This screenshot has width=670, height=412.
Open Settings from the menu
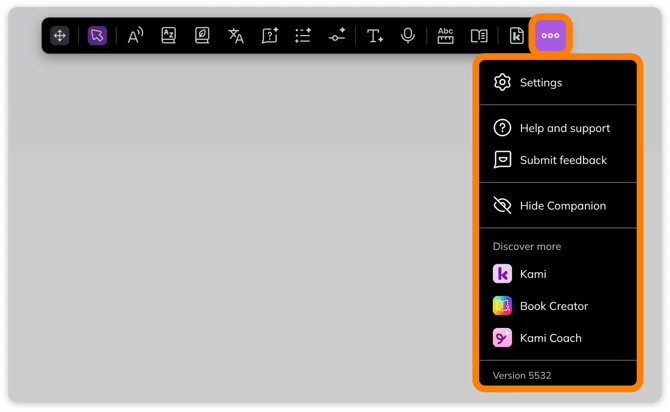[x=558, y=82]
